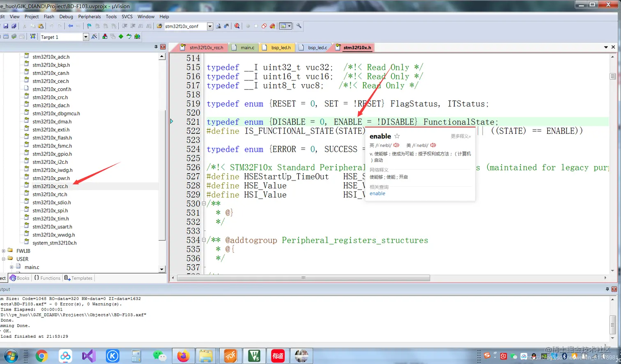Click the project tree scroll-down arrow
This screenshot has width=621, height=364.
162,269
